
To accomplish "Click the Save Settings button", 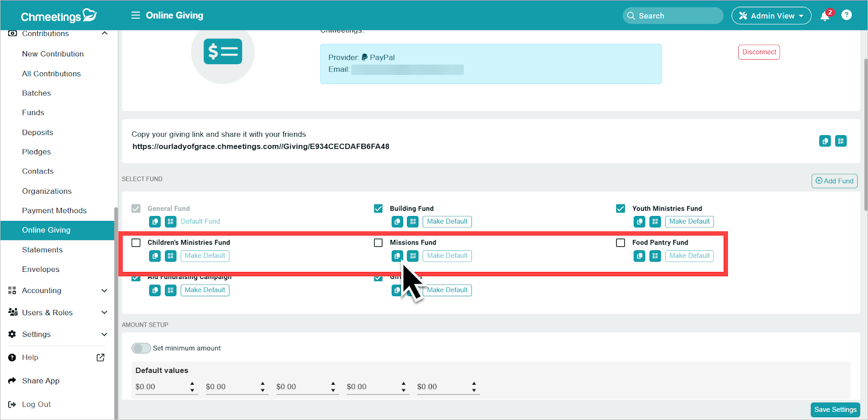I will pos(835,410).
